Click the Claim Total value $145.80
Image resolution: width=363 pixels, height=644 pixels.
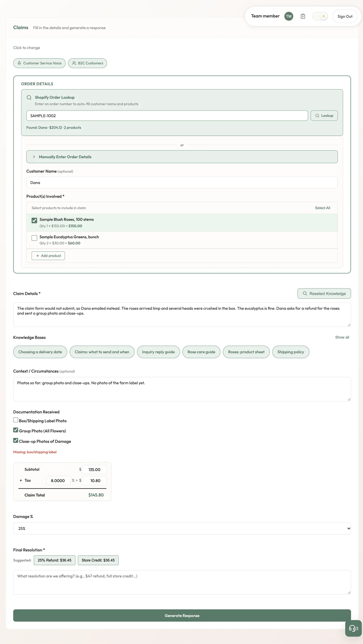pos(96,495)
